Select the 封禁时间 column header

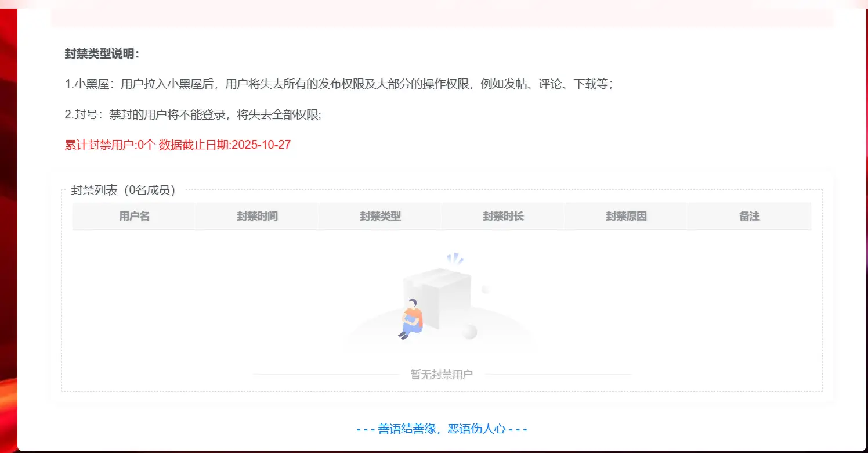pos(257,216)
